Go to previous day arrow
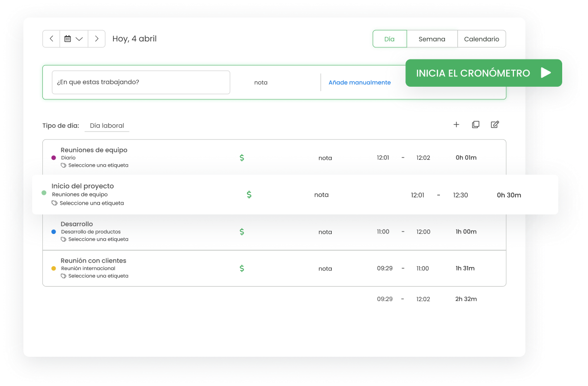The height and width of the screenshot is (386, 588). [51, 39]
